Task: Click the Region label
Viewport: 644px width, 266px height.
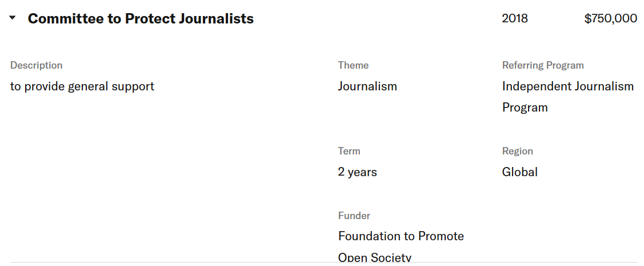Action: 518,151
